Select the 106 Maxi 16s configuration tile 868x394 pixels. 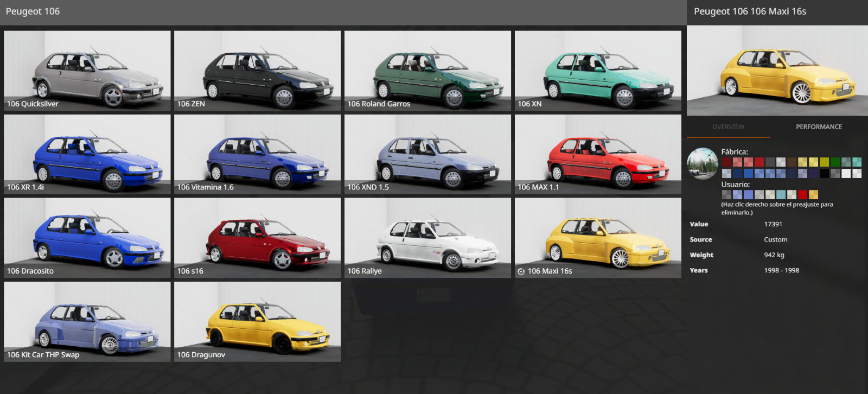click(x=598, y=238)
